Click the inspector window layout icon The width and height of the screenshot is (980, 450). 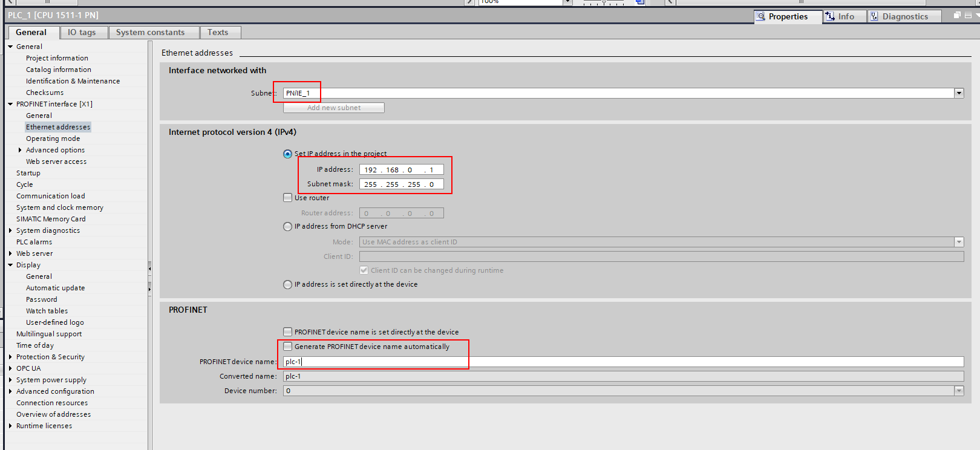pyautogui.click(x=969, y=15)
